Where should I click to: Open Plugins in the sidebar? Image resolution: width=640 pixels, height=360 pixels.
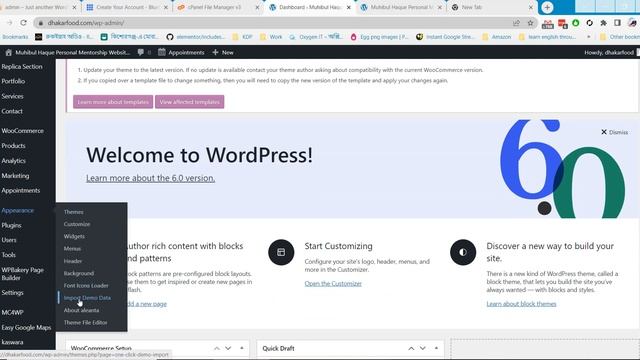(x=11, y=225)
